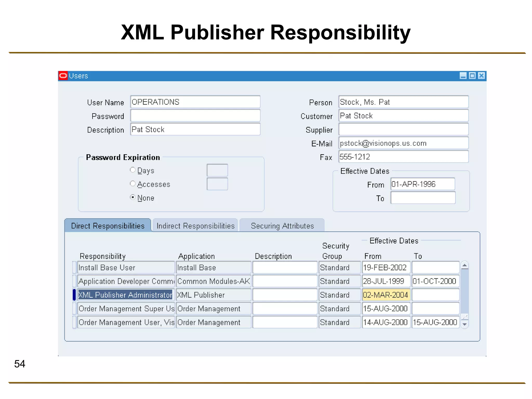Minimize the Users window
532x399 pixels.
point(463,76)
